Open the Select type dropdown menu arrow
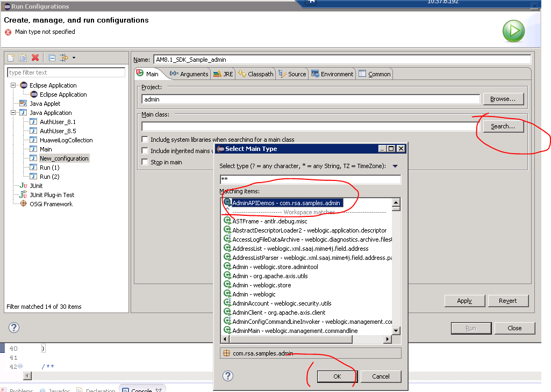Viewport: 551px width, 392px height. tap(395, 166)
